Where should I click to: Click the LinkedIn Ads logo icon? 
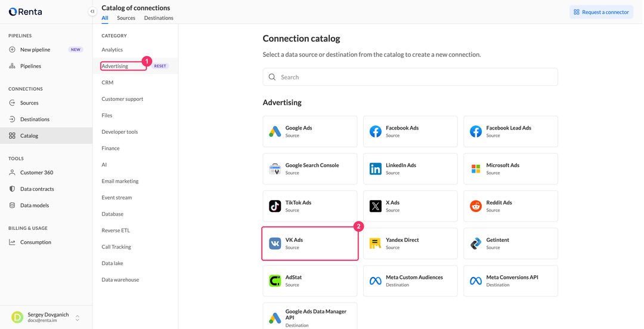(376, 169)
